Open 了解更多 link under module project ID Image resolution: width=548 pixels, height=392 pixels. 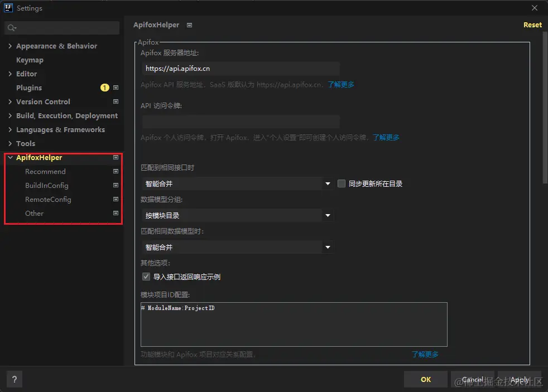tap(425, 354)
